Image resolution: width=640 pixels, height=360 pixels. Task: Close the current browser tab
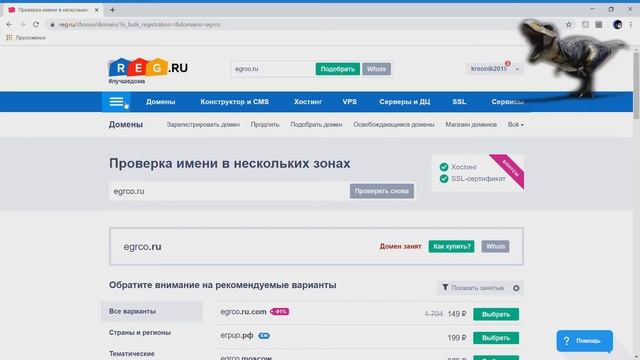click(x=97, y=10)
